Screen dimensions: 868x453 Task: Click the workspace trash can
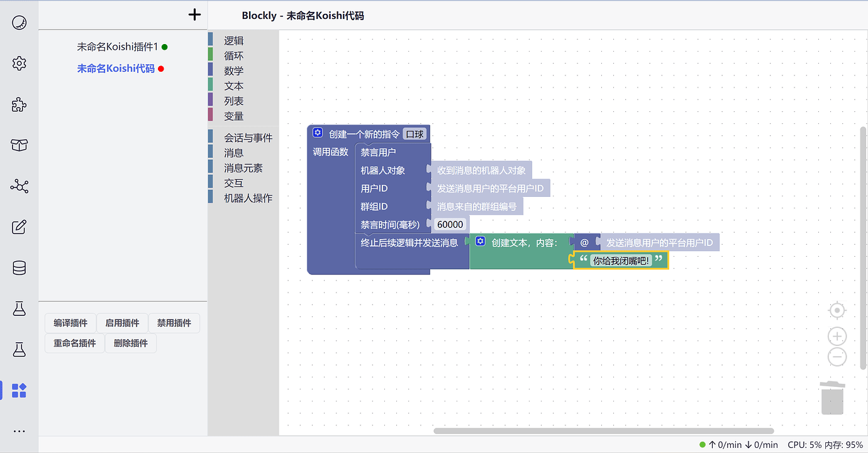coord(832,398)
